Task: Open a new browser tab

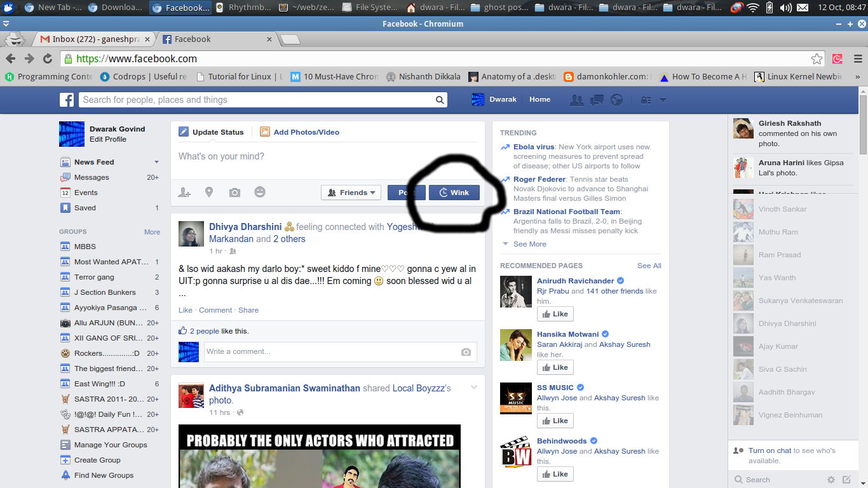Action: point(290,39)
